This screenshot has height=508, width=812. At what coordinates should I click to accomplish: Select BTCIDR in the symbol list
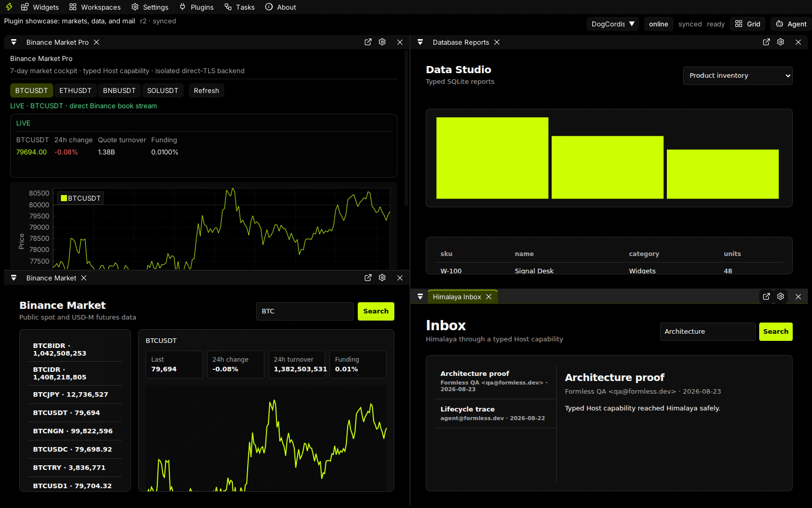pos(75,373)
